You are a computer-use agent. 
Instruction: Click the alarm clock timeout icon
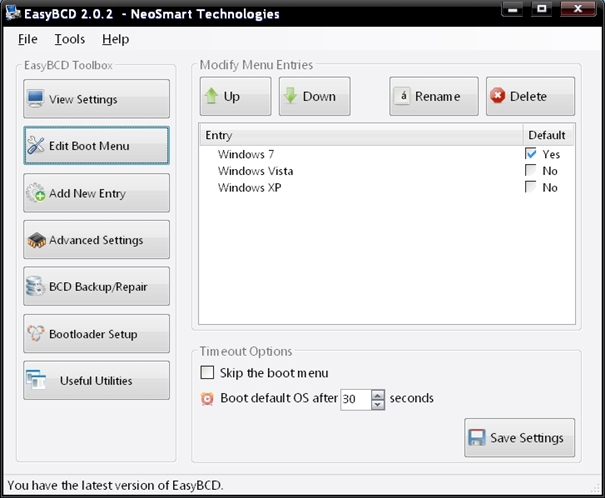pyautogui.click(x=207, y=398)
